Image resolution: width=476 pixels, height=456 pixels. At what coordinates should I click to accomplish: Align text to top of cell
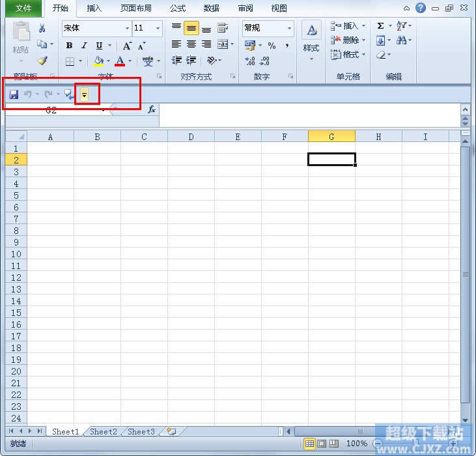[176, 27]
